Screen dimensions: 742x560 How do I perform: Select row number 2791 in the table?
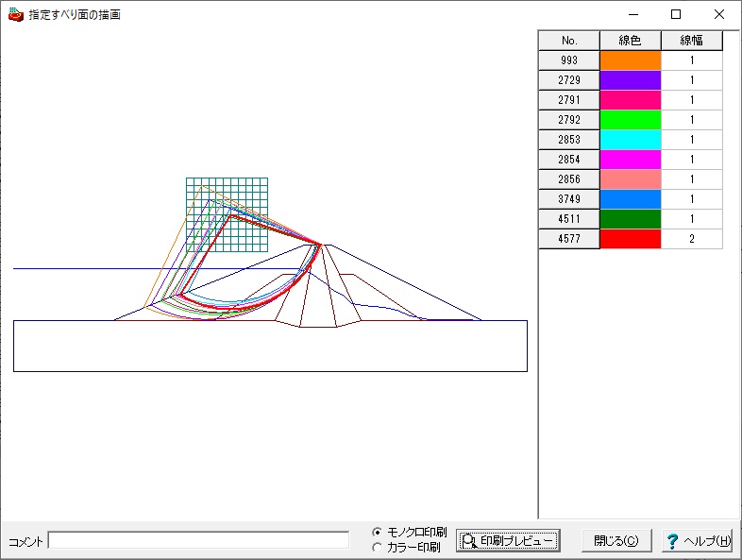[x=569, y=100]
